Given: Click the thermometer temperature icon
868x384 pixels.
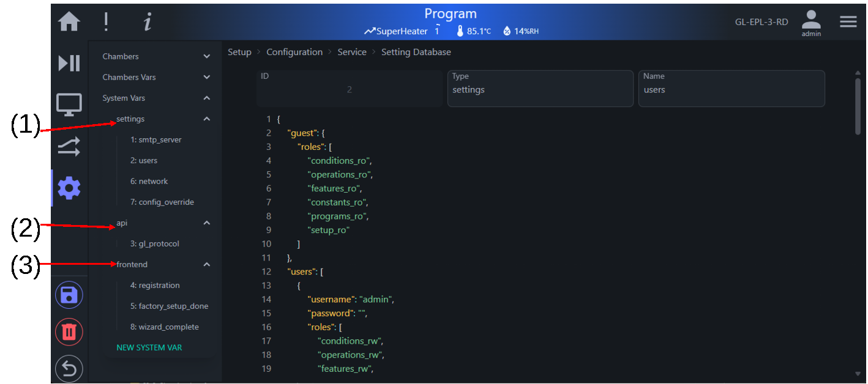Looking at the screenshot, I should [x=460, y=31].
